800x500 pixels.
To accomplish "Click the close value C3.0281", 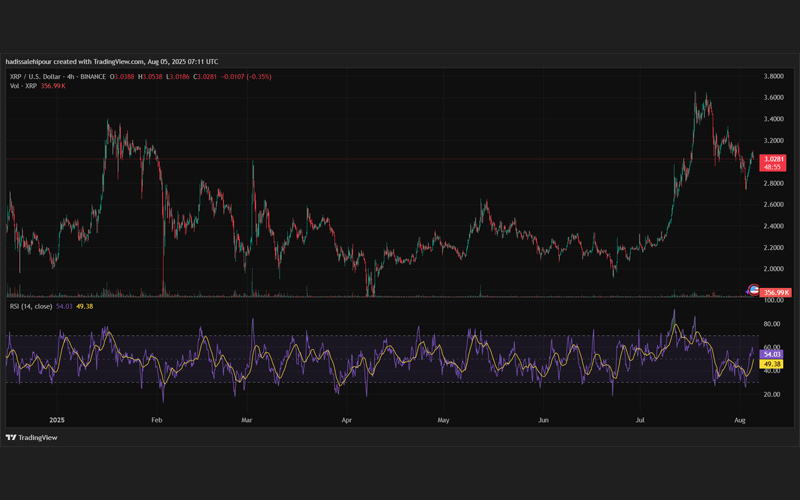I will tap(205, 77).
